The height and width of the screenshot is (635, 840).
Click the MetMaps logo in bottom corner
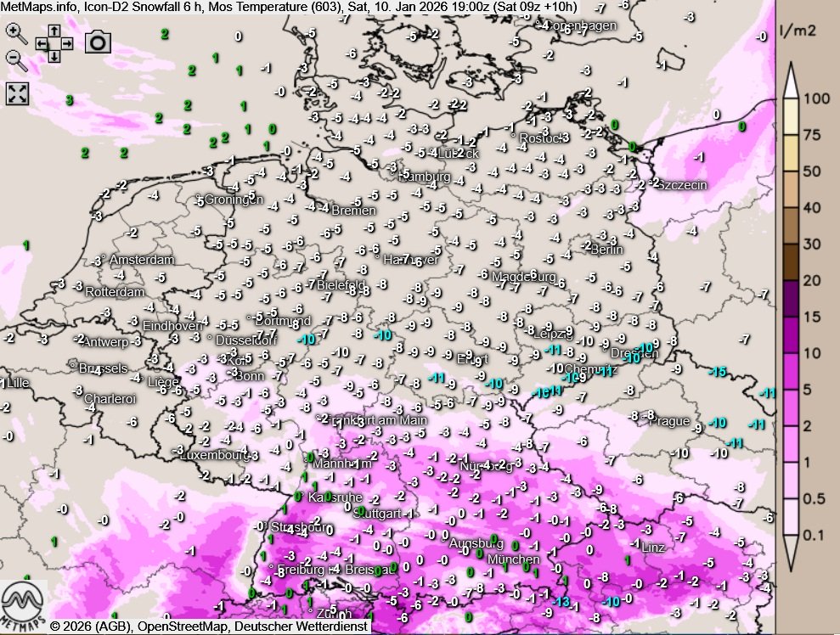click(22, 604)
